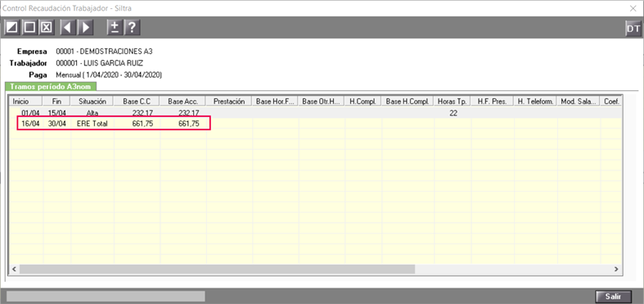
Task: Go to next record with right arrow
Action: point(86,28)
